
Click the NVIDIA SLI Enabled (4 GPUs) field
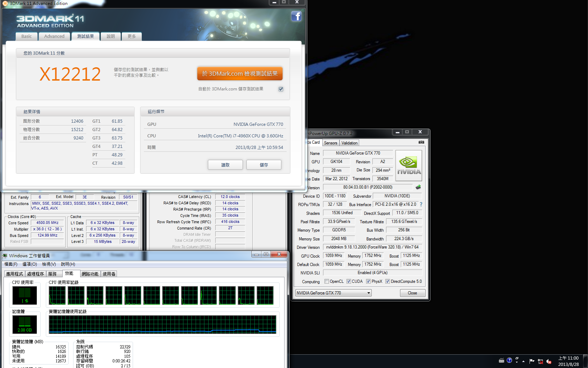point(372,273)
